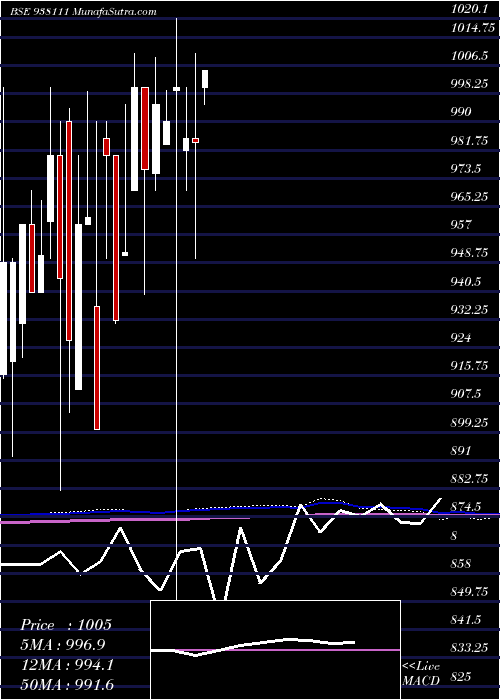
Task: Click the 12MA : 994.1 readout
Action: (67, 665)
